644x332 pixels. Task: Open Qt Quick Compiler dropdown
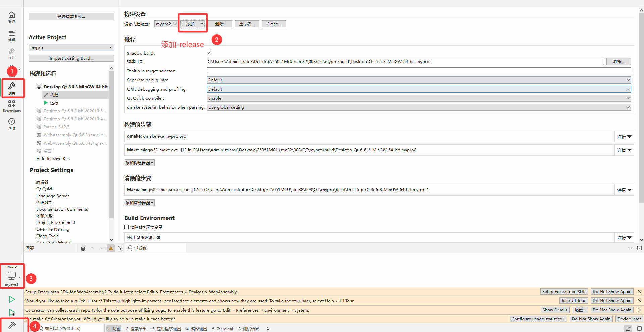pyautogui.click(x=419, y=98)
